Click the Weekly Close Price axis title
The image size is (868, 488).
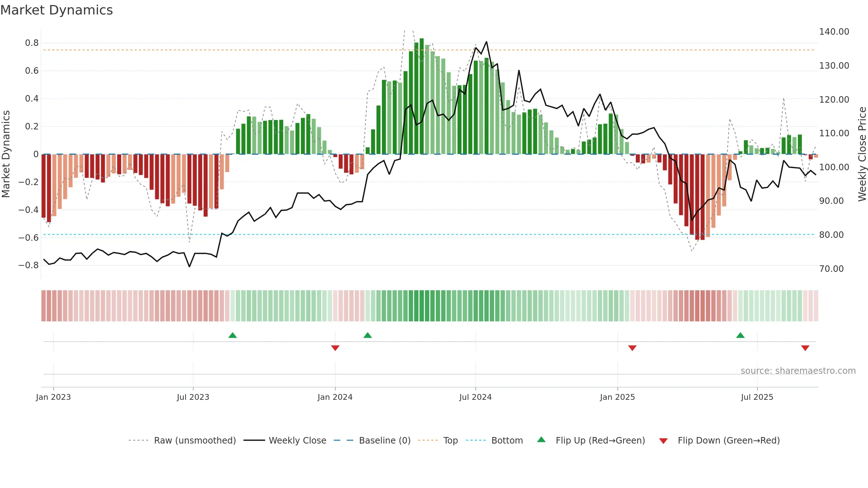coord(863,154)
